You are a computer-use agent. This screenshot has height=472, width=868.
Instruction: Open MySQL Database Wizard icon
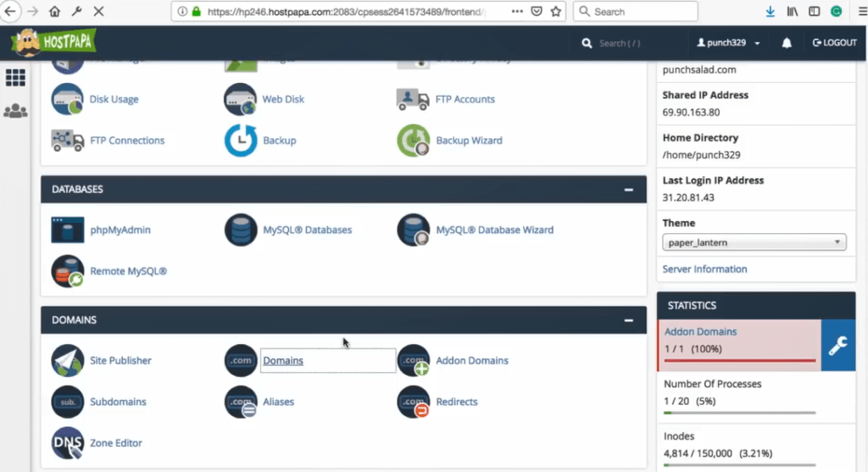413,230
